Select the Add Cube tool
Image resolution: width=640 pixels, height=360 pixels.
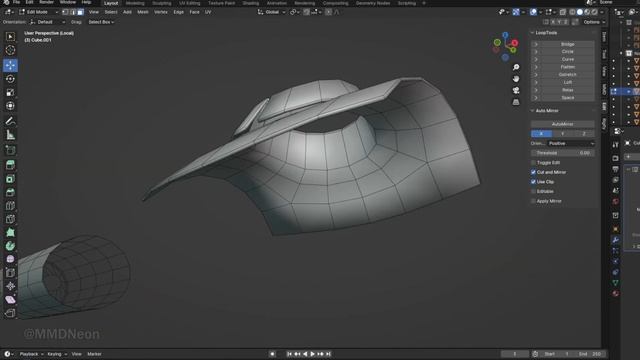(x=10, y=150)
